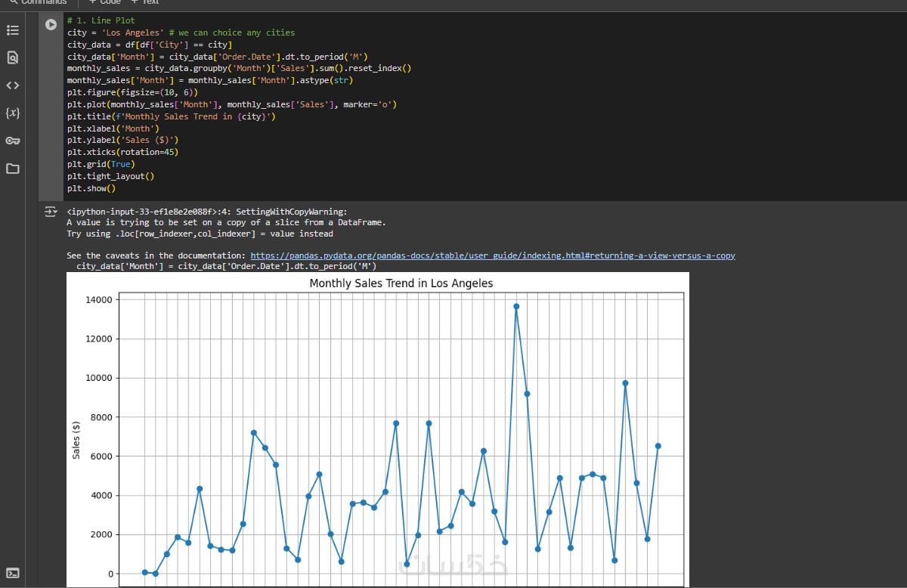Click the 'Try using .loc' warning line
Screen dimensions: 907x588
[200, 234]
